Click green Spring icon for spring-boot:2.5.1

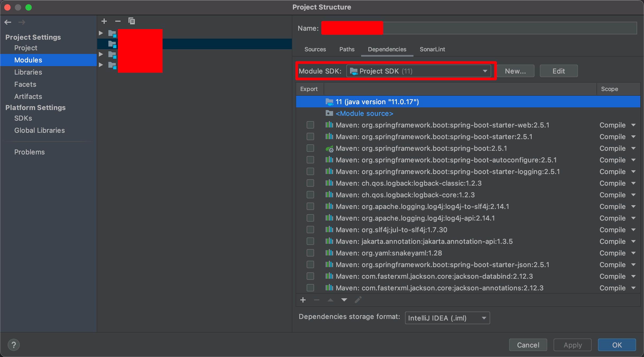(x=329, y=149)
